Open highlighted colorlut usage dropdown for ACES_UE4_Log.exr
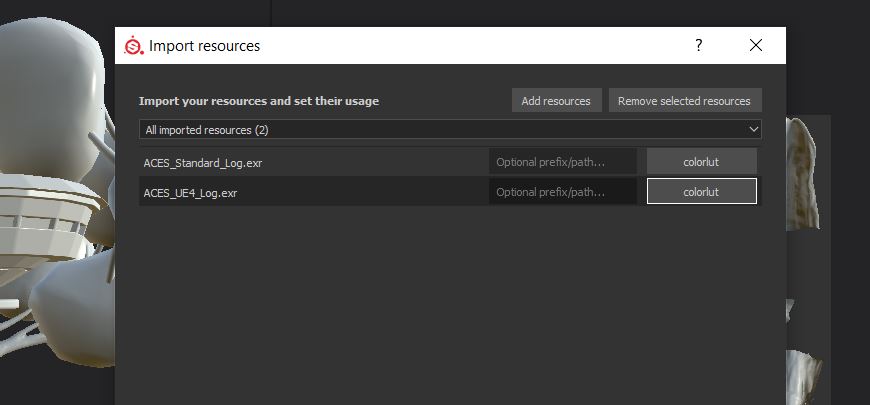 [701, 191]
